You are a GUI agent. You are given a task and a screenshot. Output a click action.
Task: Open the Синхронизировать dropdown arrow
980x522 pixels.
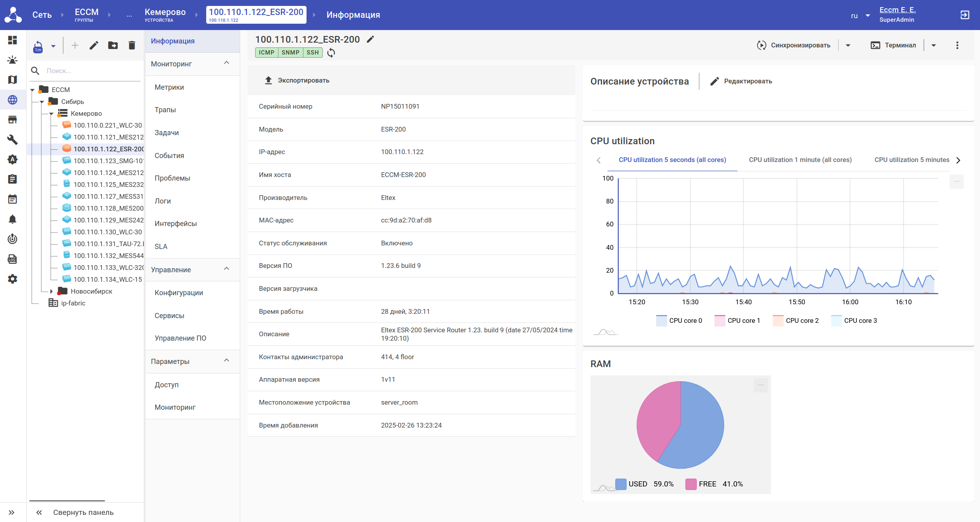pos(848,45)
